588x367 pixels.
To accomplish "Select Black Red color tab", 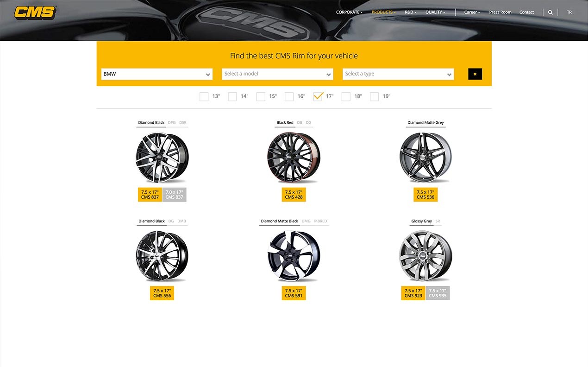I will pyautogui.click(x=285, y=123).
